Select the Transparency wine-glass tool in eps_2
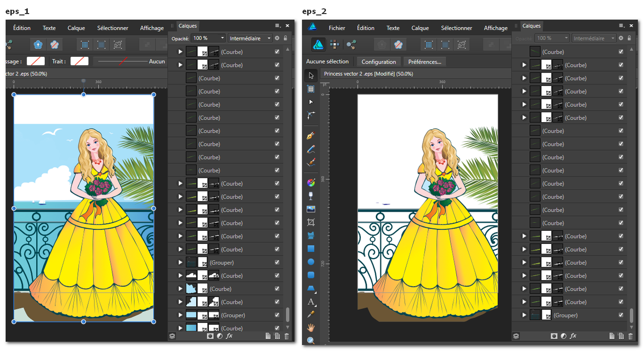Viewport: 644px width, 351px height. click(x=311, y=196)
